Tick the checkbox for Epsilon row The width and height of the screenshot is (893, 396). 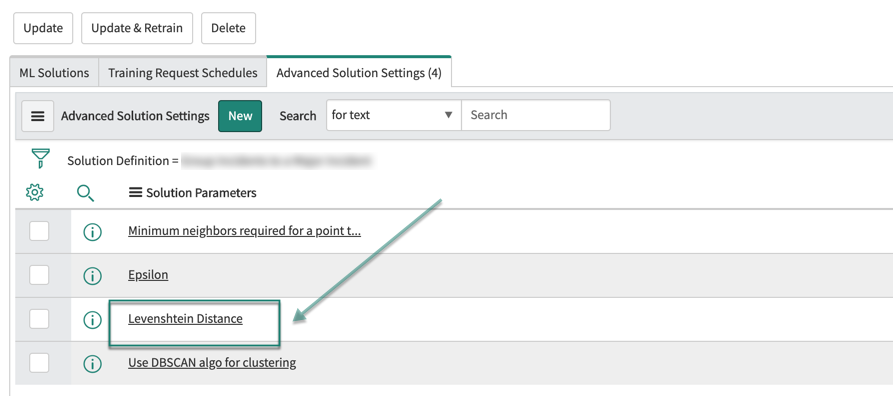pos(39,275)
